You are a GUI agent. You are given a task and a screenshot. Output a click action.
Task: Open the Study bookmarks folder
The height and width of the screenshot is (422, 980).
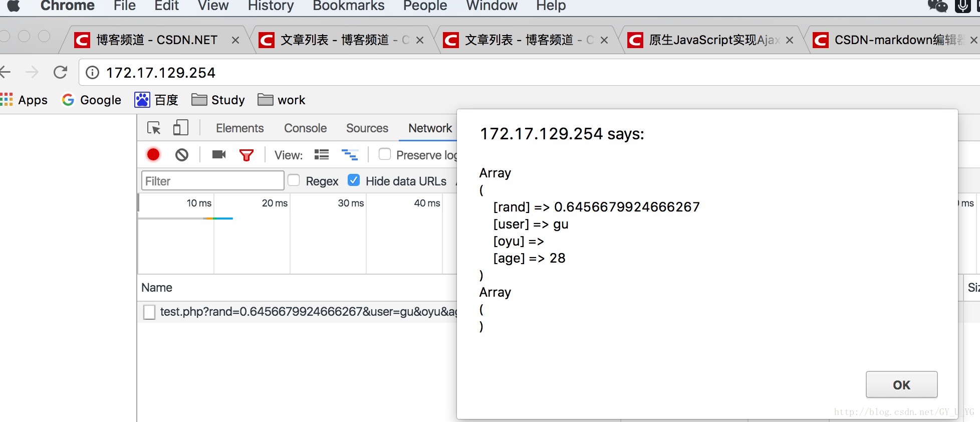pyautogui.click(x=218, y=100)
